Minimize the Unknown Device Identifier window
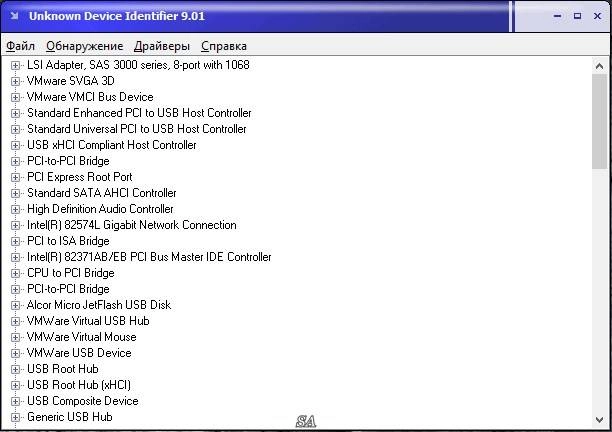Viewport: 612px width, 432px height. pyautogui.click(x=558, y=16)
